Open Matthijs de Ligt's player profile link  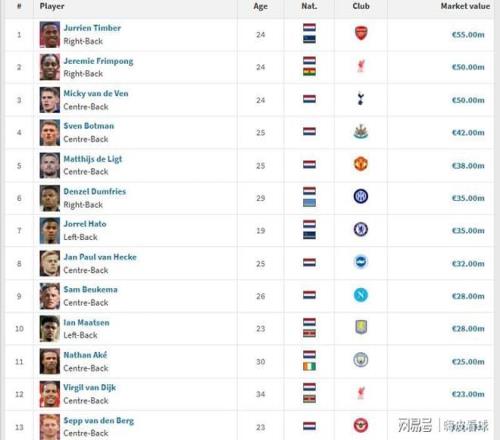tap(93, 159)
